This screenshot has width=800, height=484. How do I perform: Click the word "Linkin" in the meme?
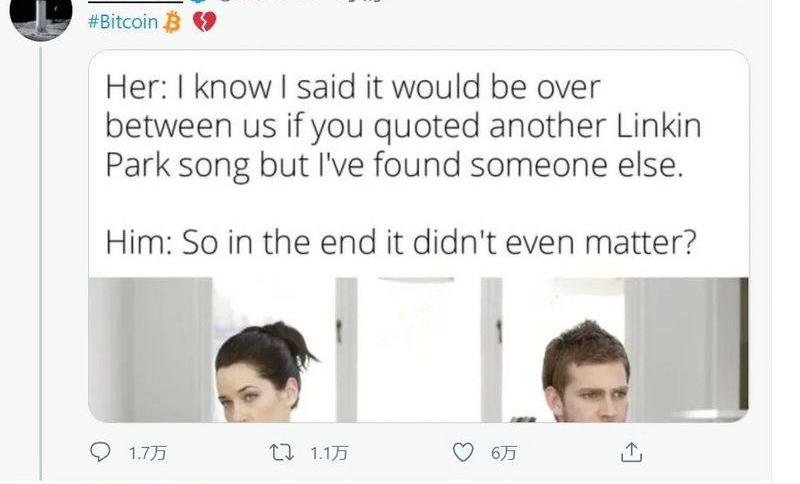(653, 127)
